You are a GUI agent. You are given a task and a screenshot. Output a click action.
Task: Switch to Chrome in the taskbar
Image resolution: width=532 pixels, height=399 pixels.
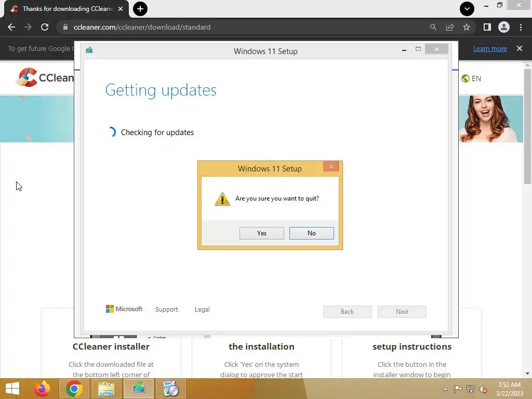tap(74, 389)
